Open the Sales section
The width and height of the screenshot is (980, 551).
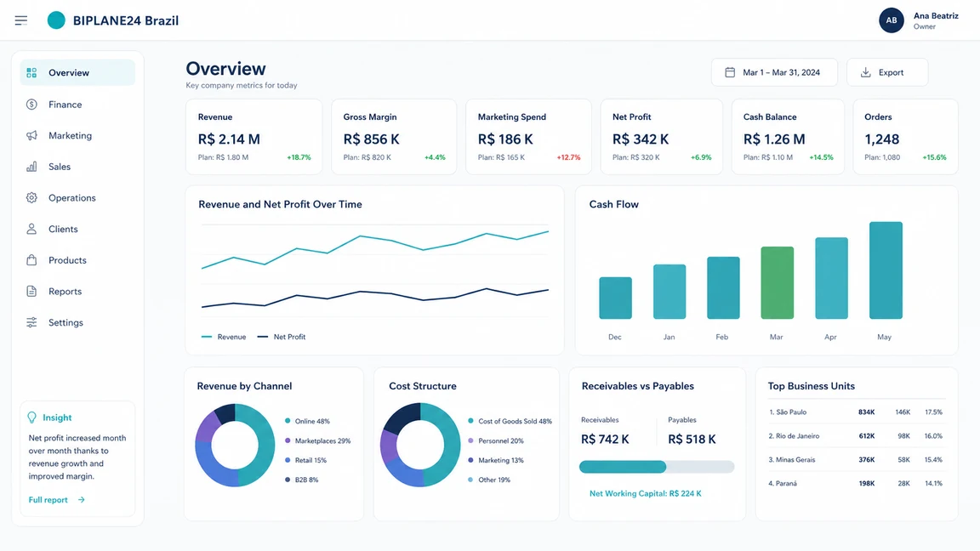77,167
